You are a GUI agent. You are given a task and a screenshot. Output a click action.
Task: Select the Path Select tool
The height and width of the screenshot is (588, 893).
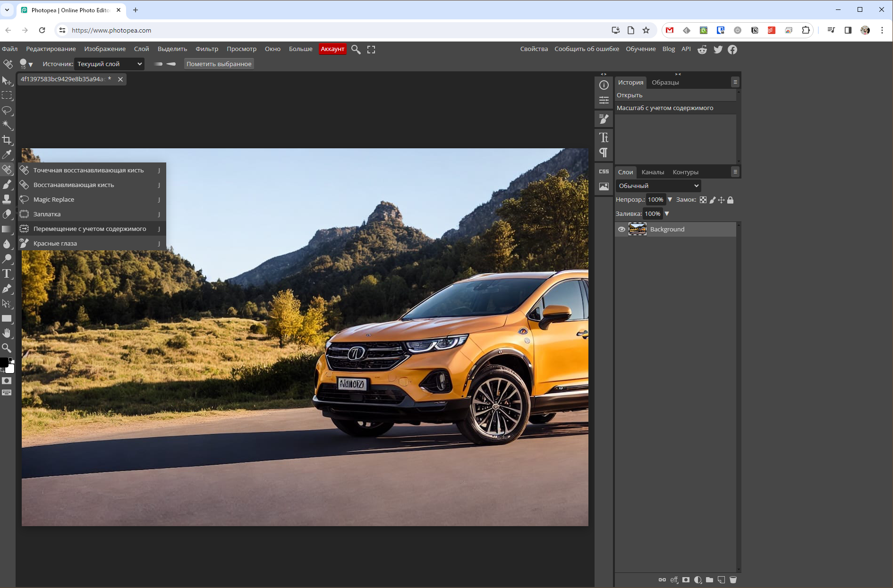(7, 304)
